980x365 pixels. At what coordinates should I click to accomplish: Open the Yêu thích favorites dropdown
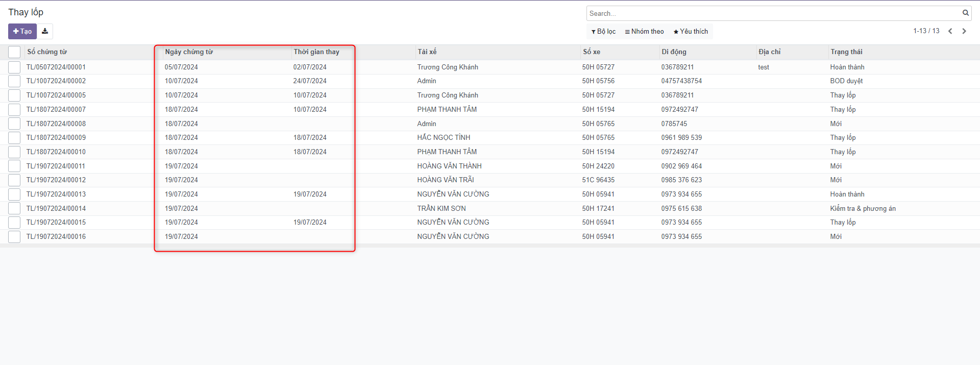coord(691,32)
